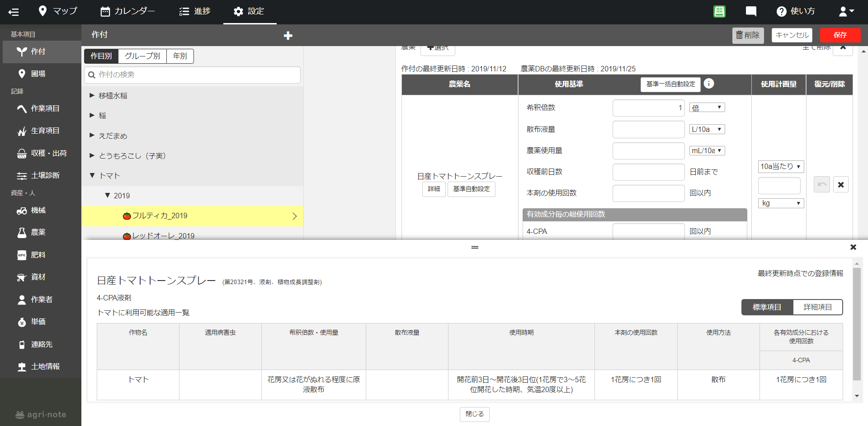The image size is (868, 426).
Task: Open the kg unit dropdown
Action: 781,203
